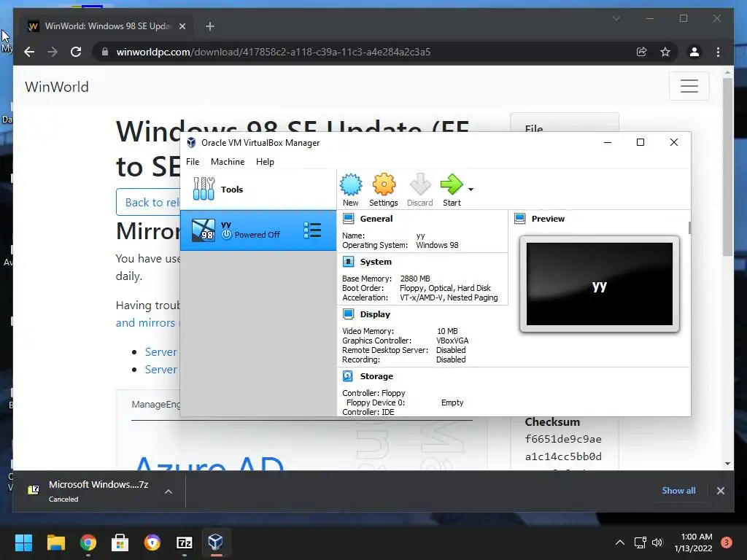
Task: Open Microsoft Store from taskbar
Action: point(120,542)
